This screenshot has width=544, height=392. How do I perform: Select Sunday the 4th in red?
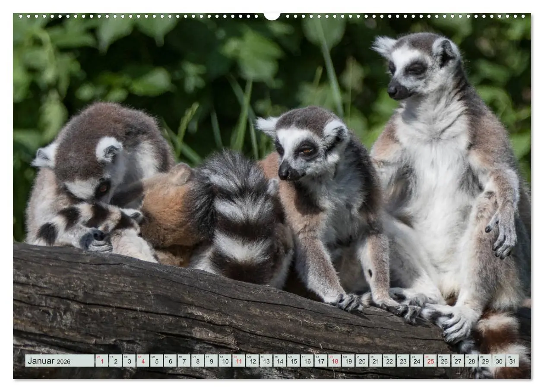[x=142, y=361]
